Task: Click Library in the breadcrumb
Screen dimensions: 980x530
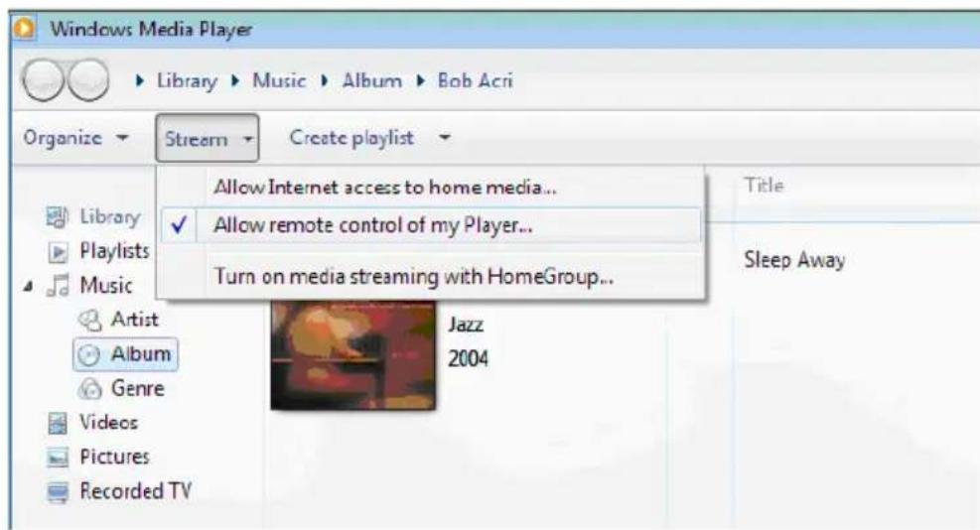Action: [x=187, y=80]
